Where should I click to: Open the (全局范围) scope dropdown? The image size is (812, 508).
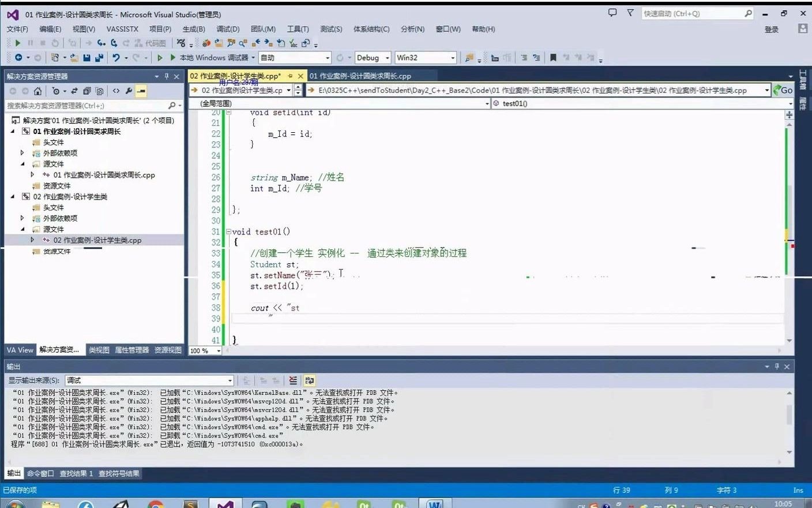pyautogui.click(x=339, y=103)
